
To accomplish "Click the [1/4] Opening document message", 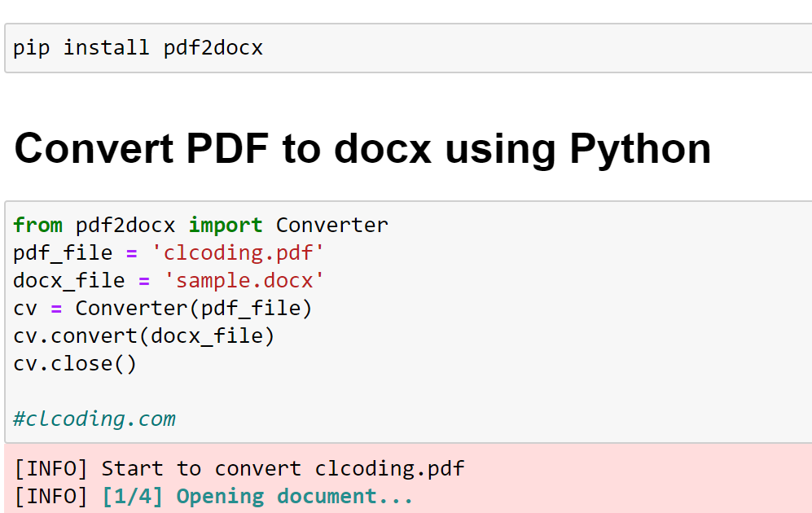I will point(257,497).
